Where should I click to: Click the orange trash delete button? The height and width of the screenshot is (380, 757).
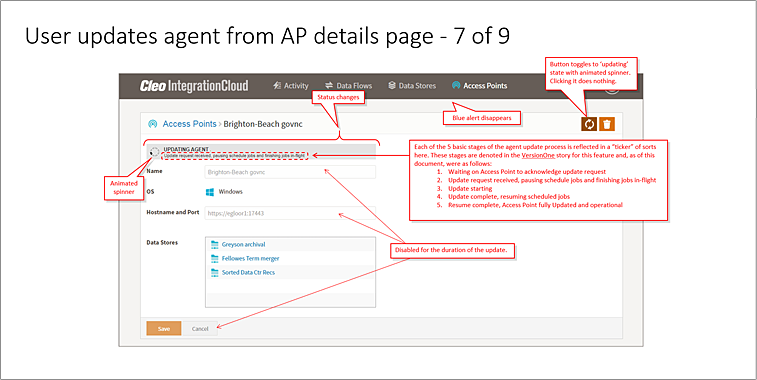click(607, 124)
